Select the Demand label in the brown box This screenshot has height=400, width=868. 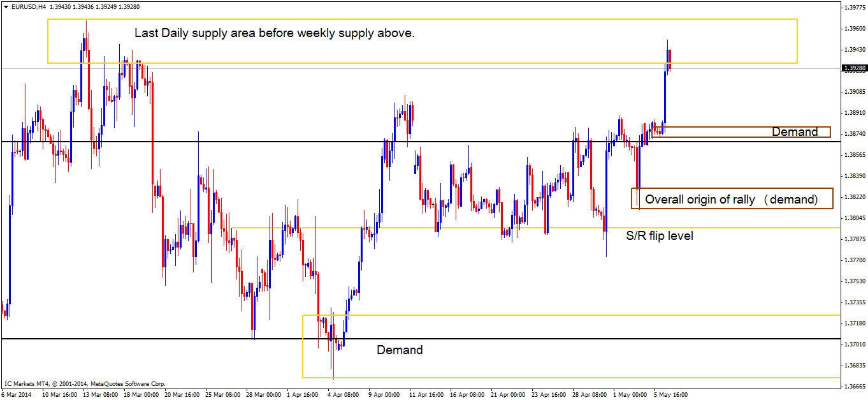(x=795, y=132)
